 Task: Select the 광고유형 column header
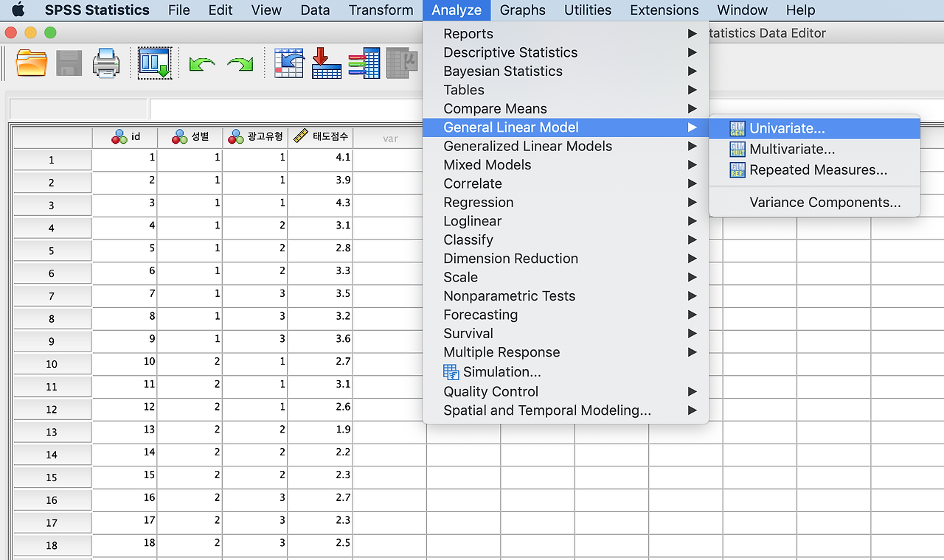point(255,137)
